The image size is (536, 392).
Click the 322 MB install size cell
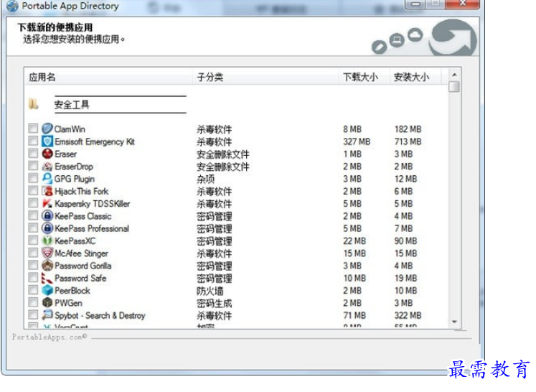(408, 315)
